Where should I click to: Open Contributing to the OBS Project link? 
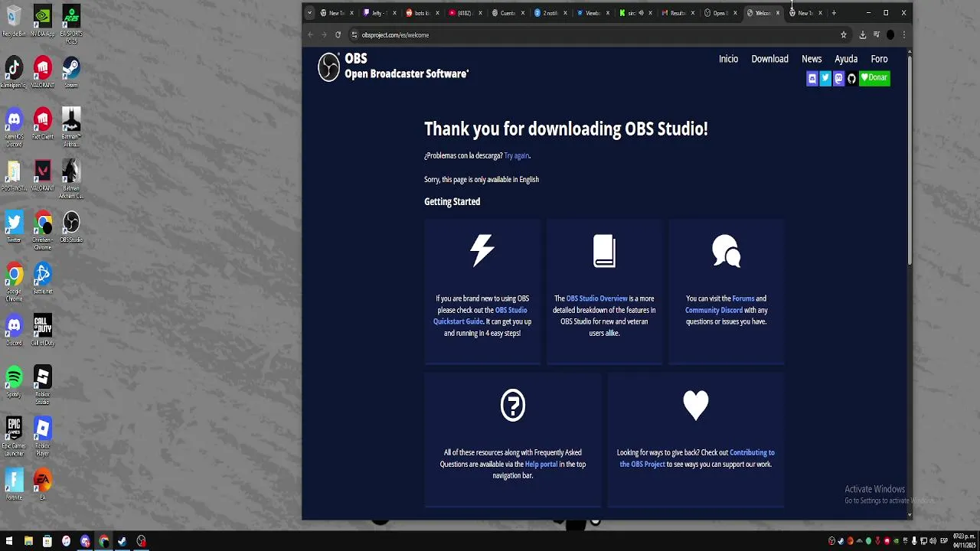pos(697,458)
